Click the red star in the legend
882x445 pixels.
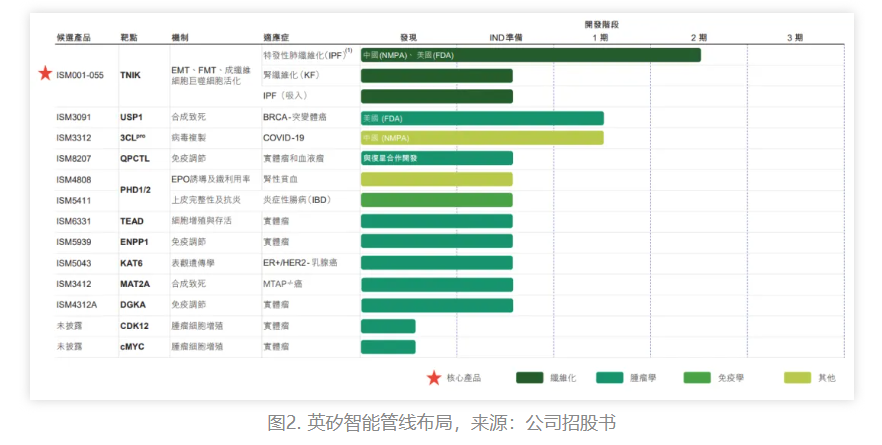tap(433, 378)
